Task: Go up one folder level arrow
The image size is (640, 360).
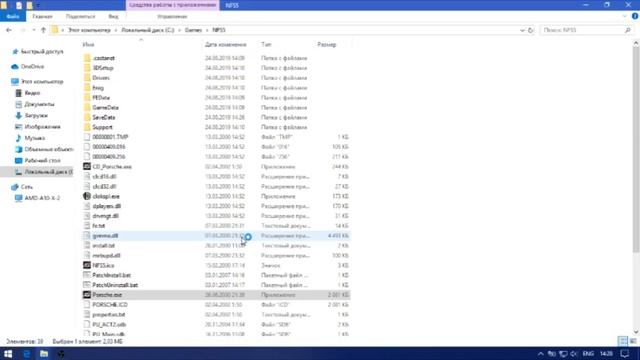Action: (x=43, y=30)
